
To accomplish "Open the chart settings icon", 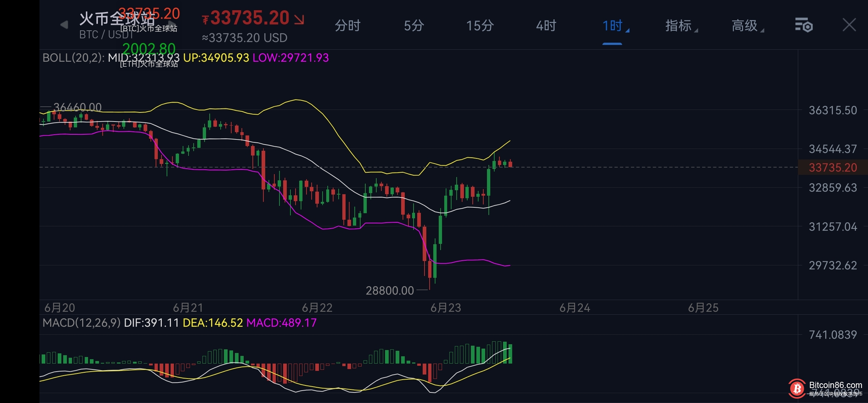I will point(803,25).
